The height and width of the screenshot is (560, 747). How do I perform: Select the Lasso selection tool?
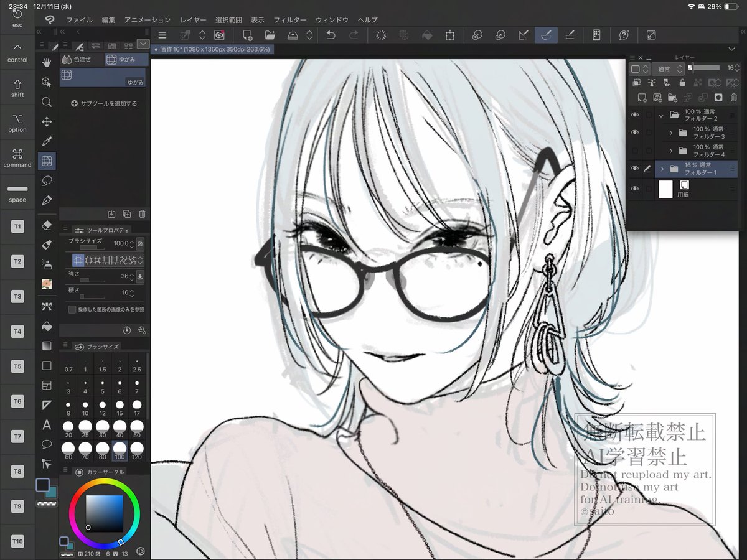[x=47, y=181]
